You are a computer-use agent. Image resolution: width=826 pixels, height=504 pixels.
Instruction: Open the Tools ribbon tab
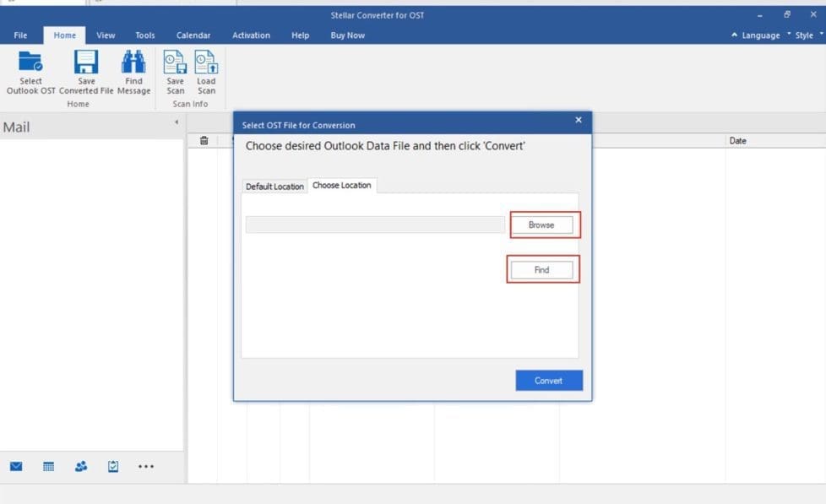click(x=145, y=35)
